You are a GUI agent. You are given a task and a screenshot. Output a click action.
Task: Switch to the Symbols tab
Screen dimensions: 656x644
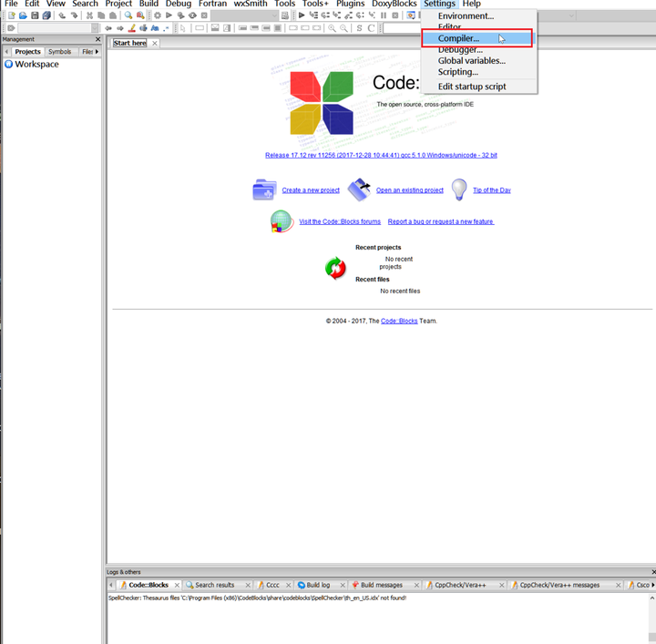coord(59,51)
